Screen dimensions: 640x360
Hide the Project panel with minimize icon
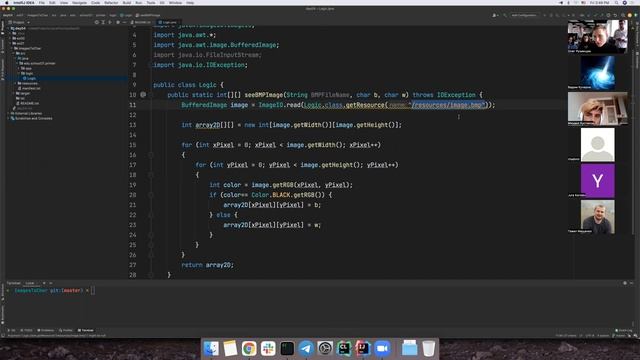tap(124, 22)
